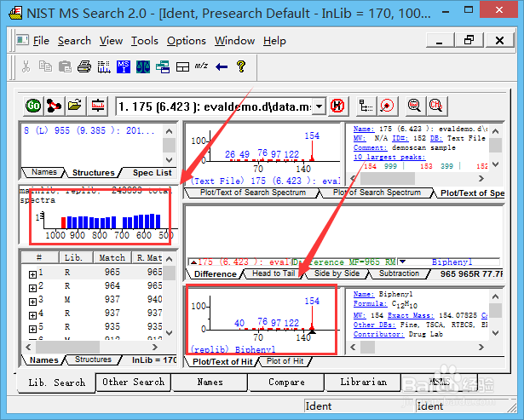This screenshot has height=420, width=524.
Task: Click the blue back arrow icon
Action: (x=222, y=66)
